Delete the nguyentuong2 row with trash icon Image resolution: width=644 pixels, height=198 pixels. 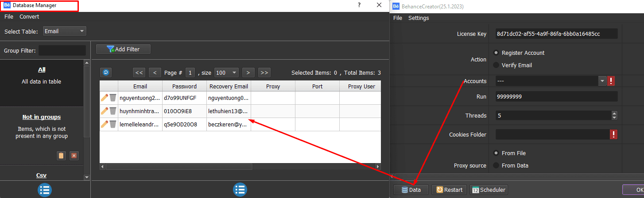point(113,98)
